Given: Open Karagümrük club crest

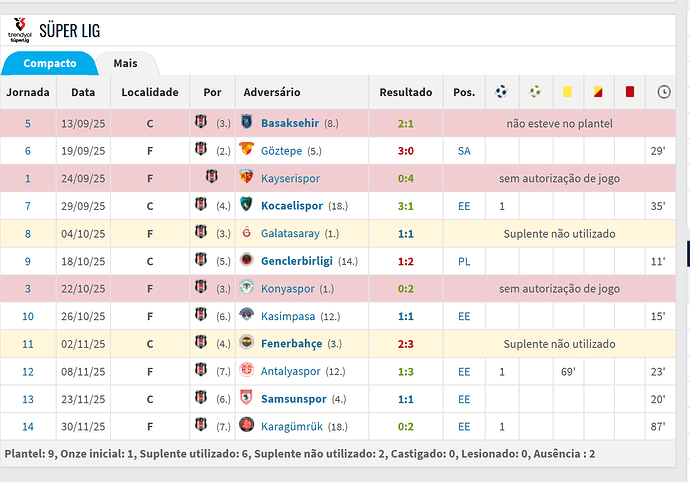Looking at the screenshot, I should coord(247,425).
